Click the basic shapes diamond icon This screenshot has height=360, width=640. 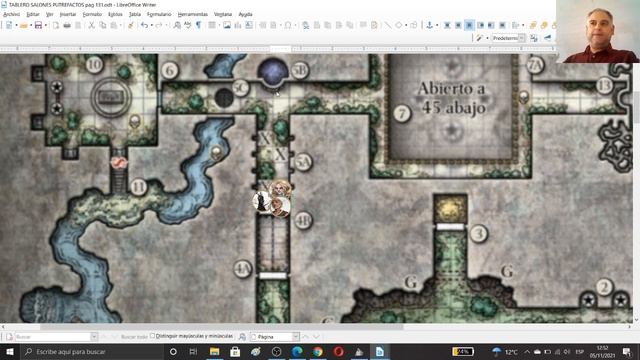(x=399, y=25)
